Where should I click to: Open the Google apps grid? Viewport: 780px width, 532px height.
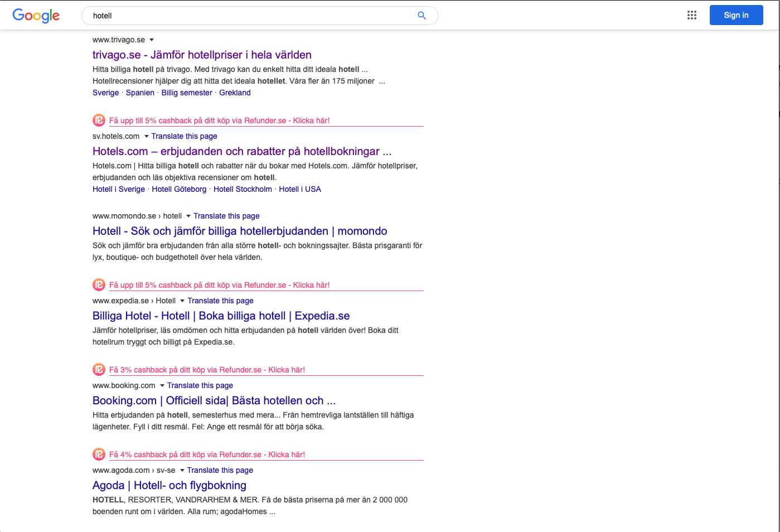pyautogui.click(x=691, y=16)
